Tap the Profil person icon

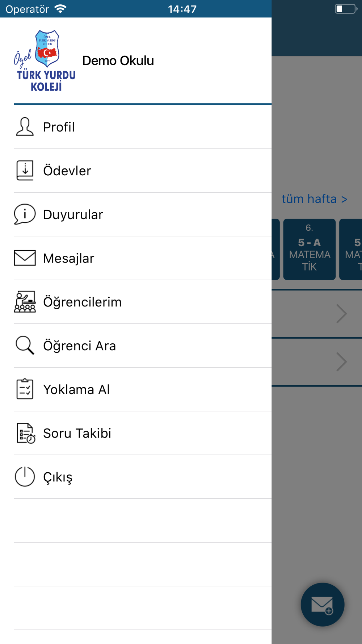pos(25,127)
